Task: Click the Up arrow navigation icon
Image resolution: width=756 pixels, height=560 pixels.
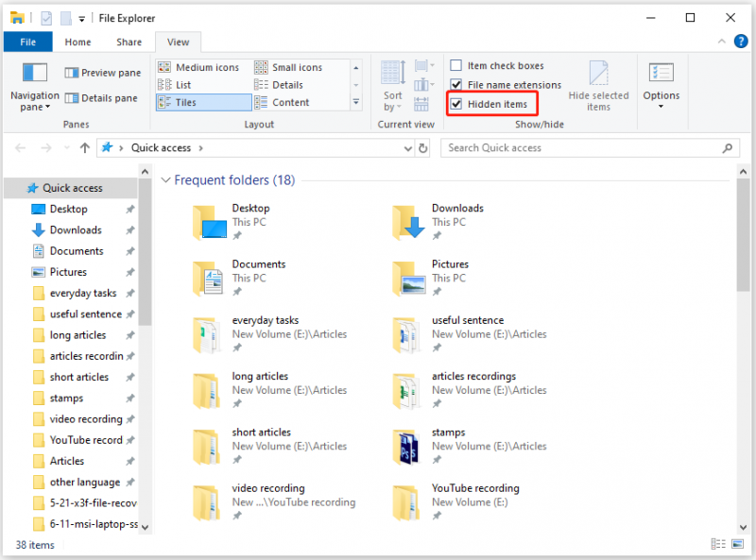Action: pos(85,148)
